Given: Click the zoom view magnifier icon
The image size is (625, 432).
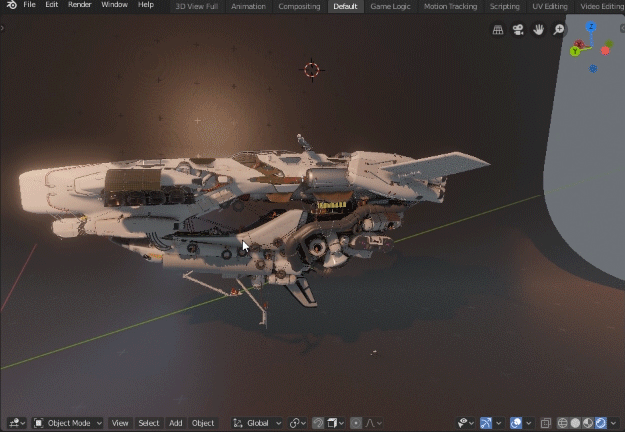Looking at the screenshot, I should (x=559, y=30).
